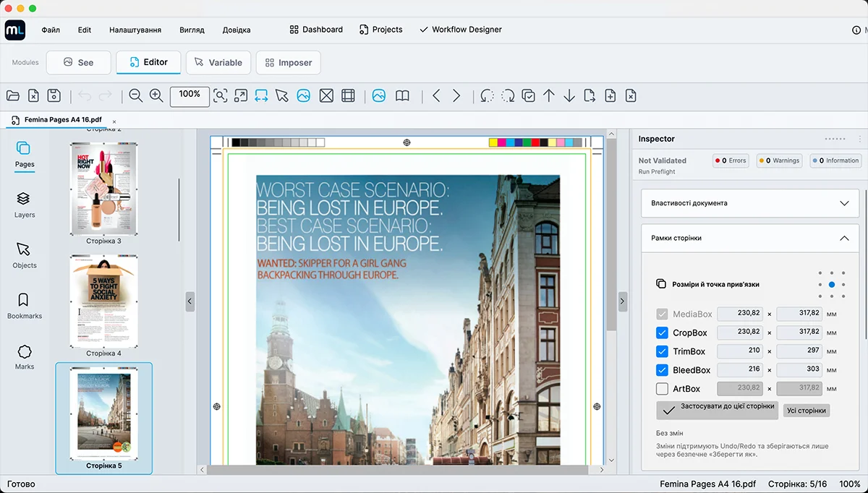Collapse the Inspector panel with the arrow handle

point(622,301)
